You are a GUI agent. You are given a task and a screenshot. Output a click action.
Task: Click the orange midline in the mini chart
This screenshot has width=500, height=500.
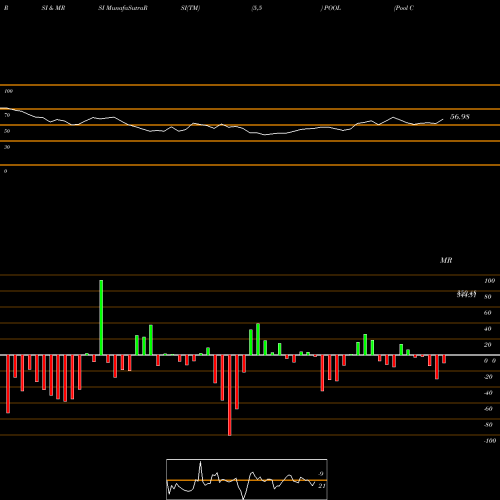click(x=247, y=480)
